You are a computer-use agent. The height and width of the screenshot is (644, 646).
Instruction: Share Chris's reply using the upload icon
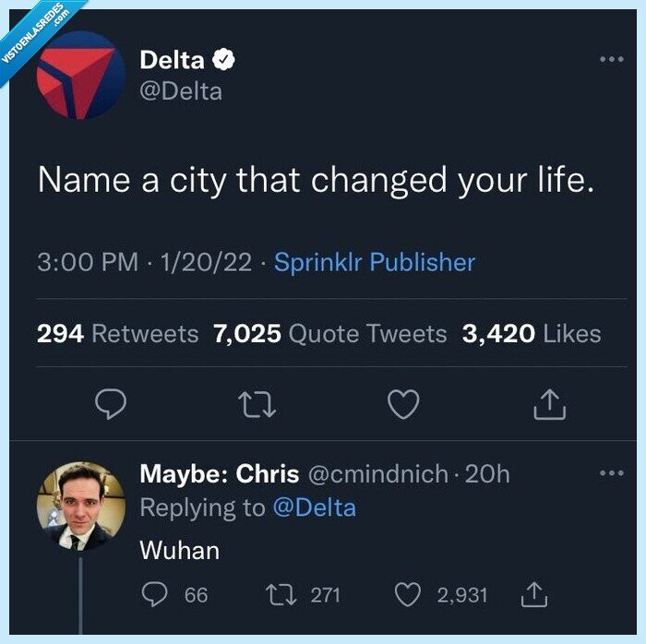[535, 595]
